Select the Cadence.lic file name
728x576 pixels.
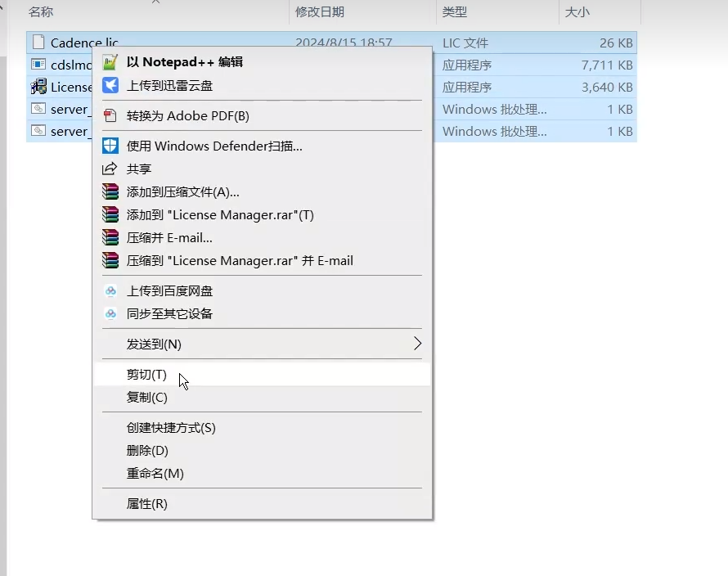pyautogui.click(x=84, y=43)
